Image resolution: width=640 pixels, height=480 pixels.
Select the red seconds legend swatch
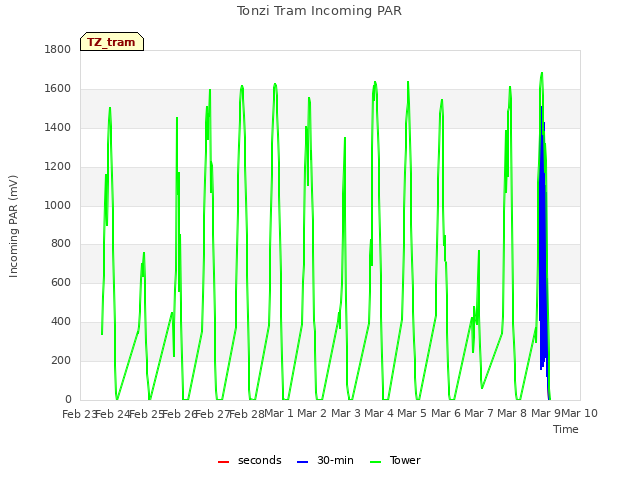[223, 462]
